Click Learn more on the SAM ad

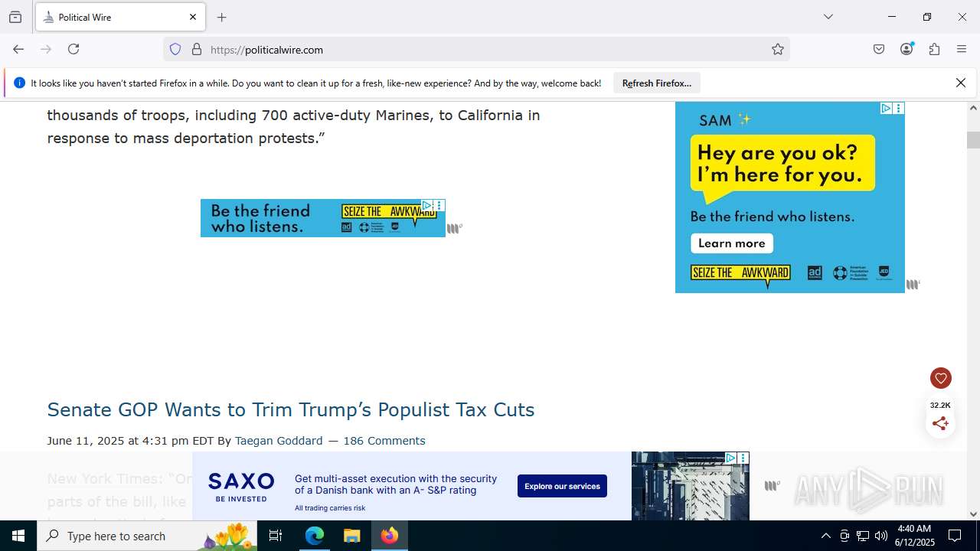[733, 243]
